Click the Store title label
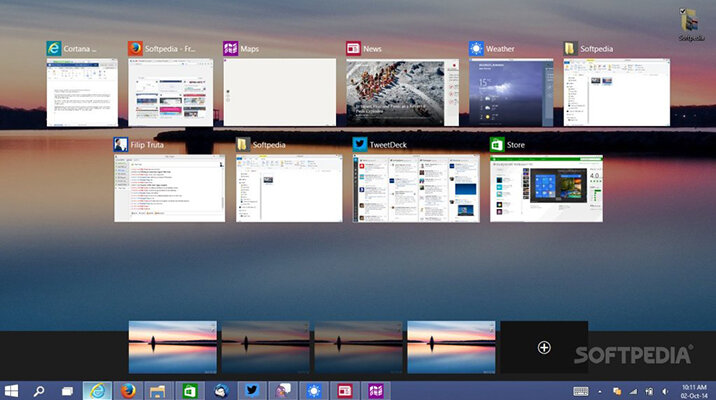This screenshot has height=400, width=716. click(x=516, y=145)
